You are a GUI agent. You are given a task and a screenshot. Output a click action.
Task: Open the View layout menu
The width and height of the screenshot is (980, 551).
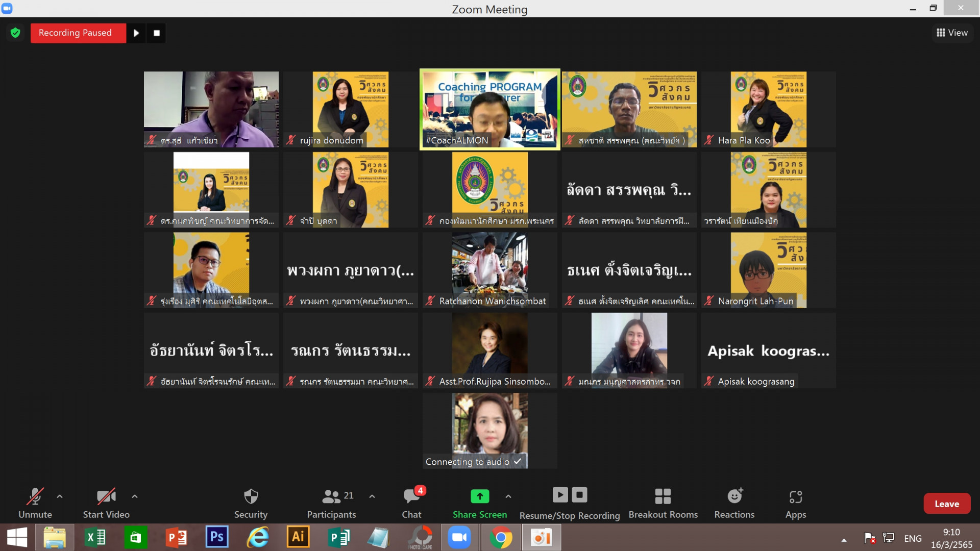coord(952,33)
